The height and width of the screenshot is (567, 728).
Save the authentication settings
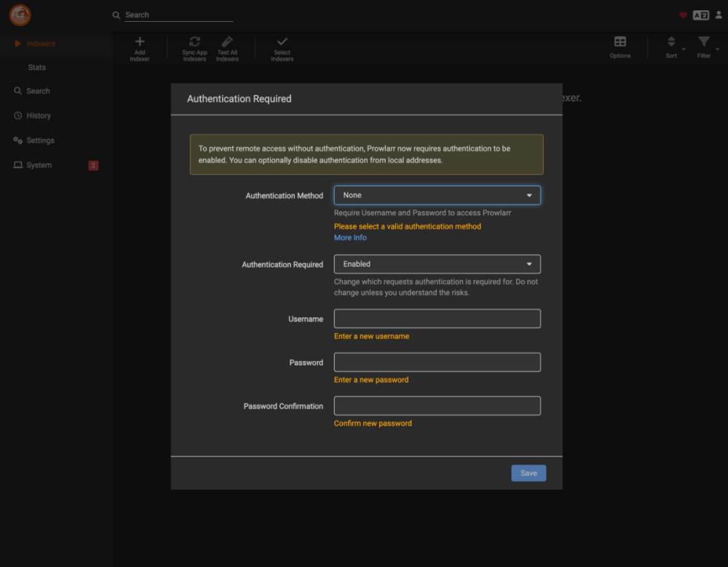click(529, 473)
